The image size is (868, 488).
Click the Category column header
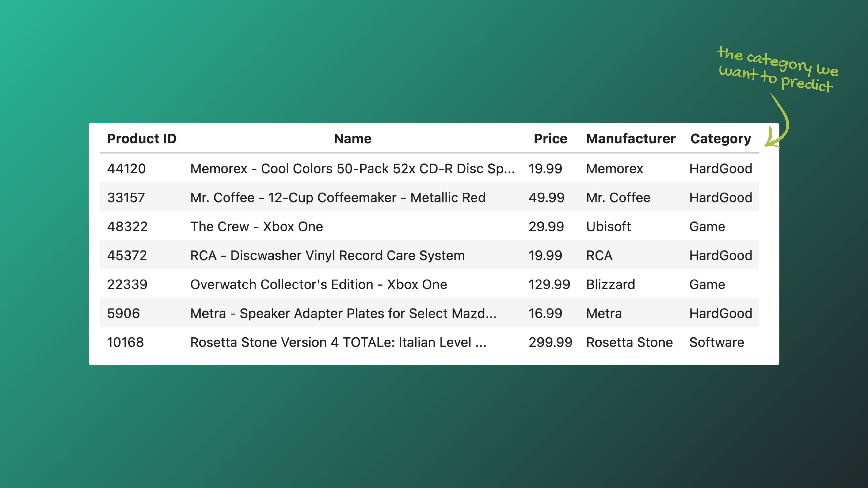(720, 139)
